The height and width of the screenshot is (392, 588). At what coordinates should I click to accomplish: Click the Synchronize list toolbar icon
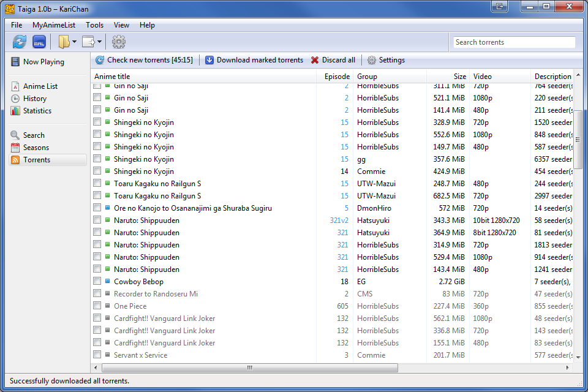tap(20, 42)
